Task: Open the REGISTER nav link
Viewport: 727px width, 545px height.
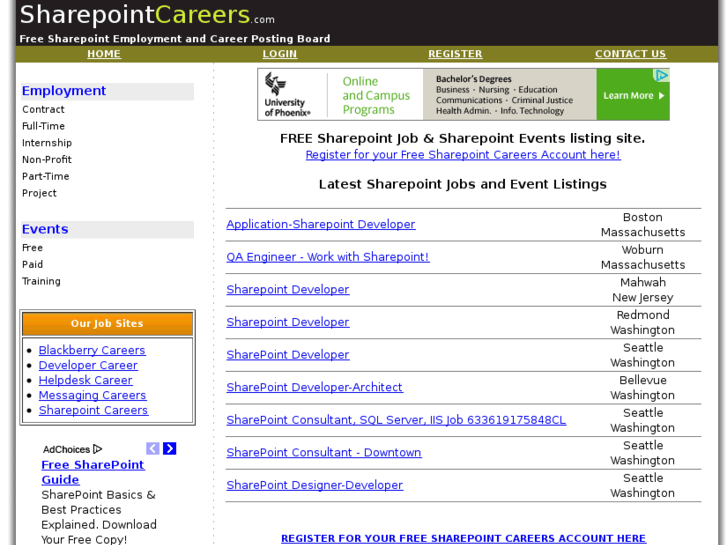Action: tap(455, 54)
